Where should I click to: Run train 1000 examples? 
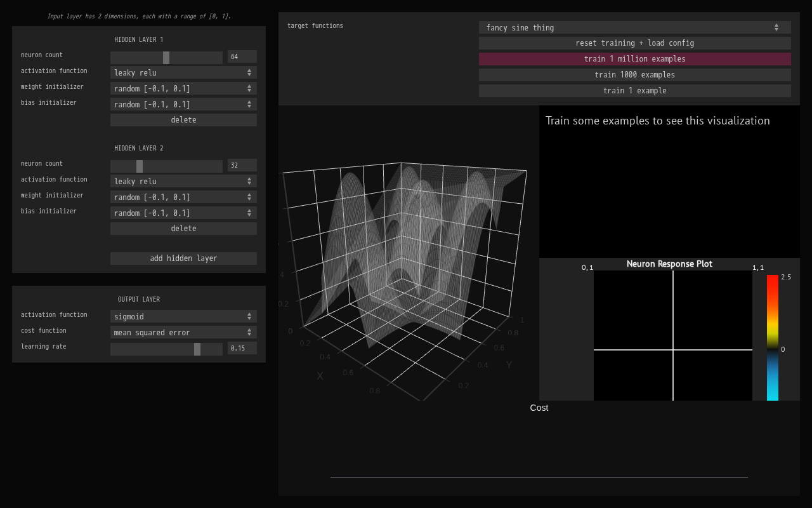point(634,75)
